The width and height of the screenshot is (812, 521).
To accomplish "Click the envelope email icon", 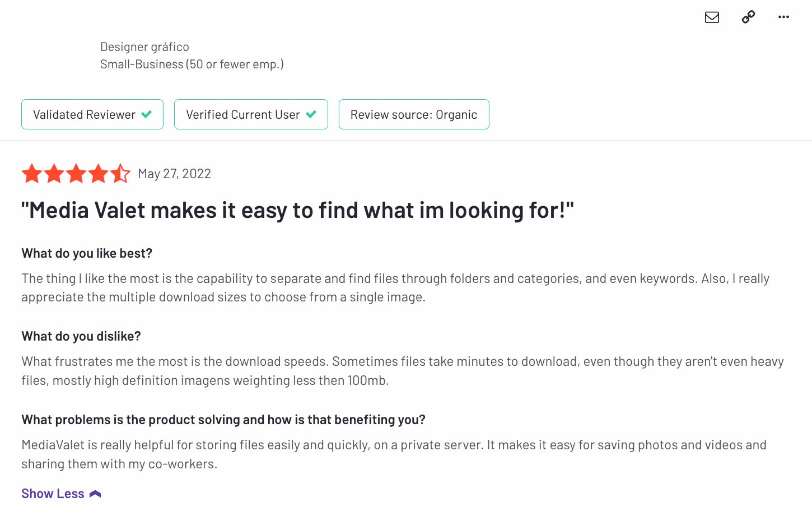I will (x=712, y=17).
